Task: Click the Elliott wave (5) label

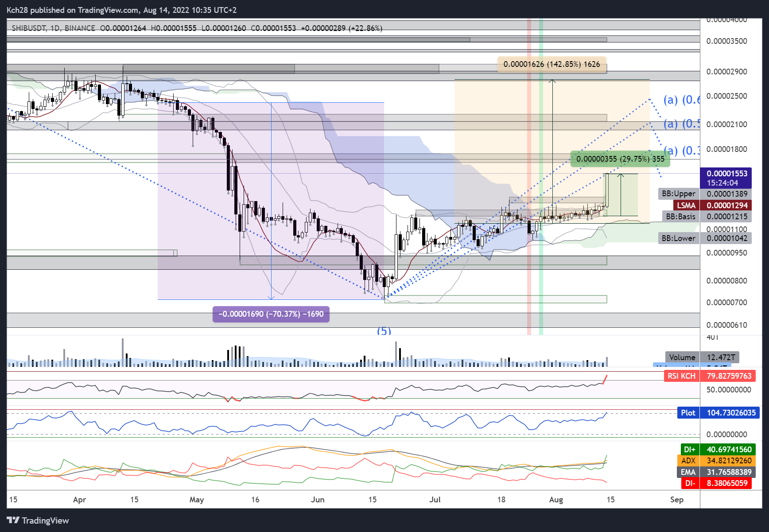Action: [x=384, y=331]
